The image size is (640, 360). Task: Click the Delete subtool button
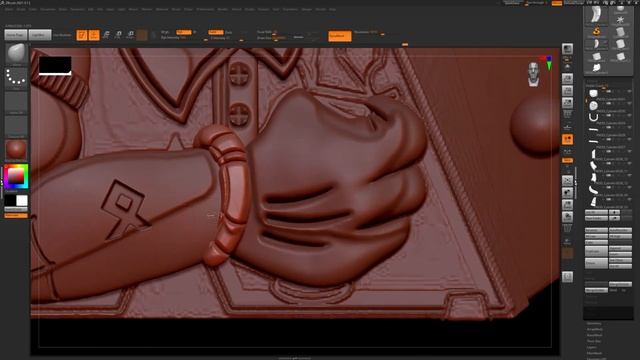coord(596,263)
